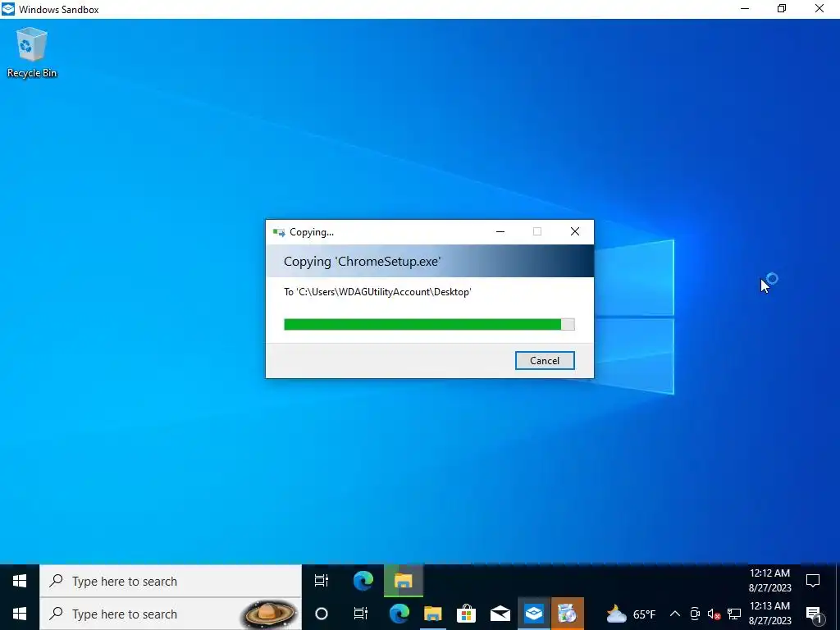Focus host taskbar search box

coord(171,614)
